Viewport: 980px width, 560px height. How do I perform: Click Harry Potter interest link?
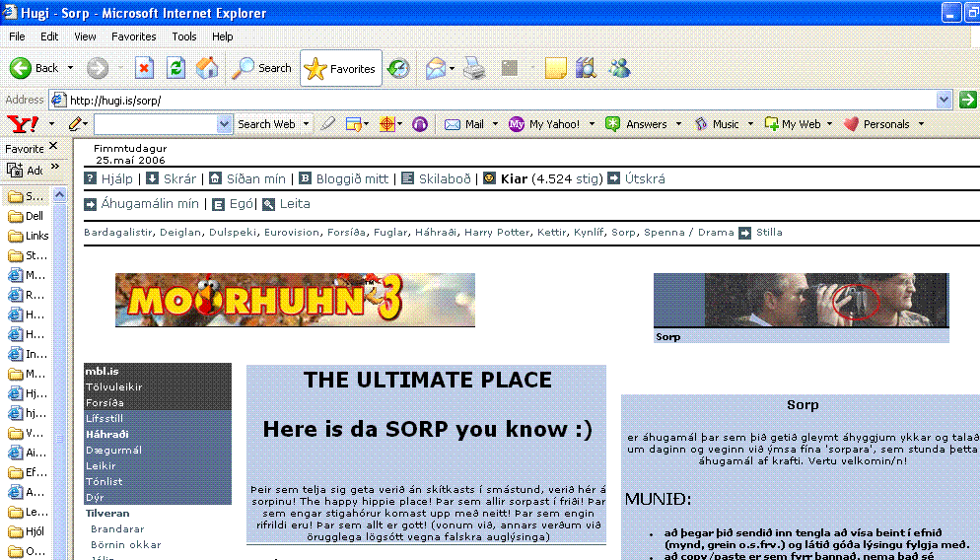(x=497, y=232)
